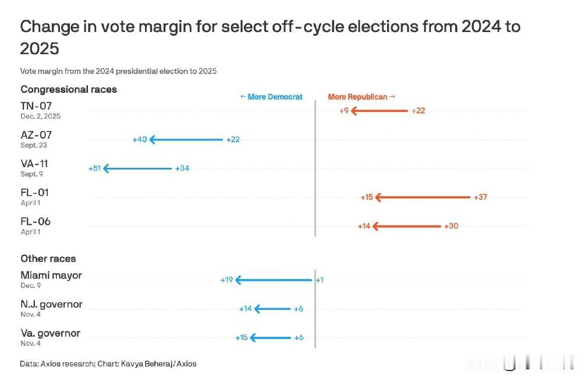588x381 pixels.
Task: Click the +19 value for Miami mayor
Action: pyautogui.click(x=226, y=280)
